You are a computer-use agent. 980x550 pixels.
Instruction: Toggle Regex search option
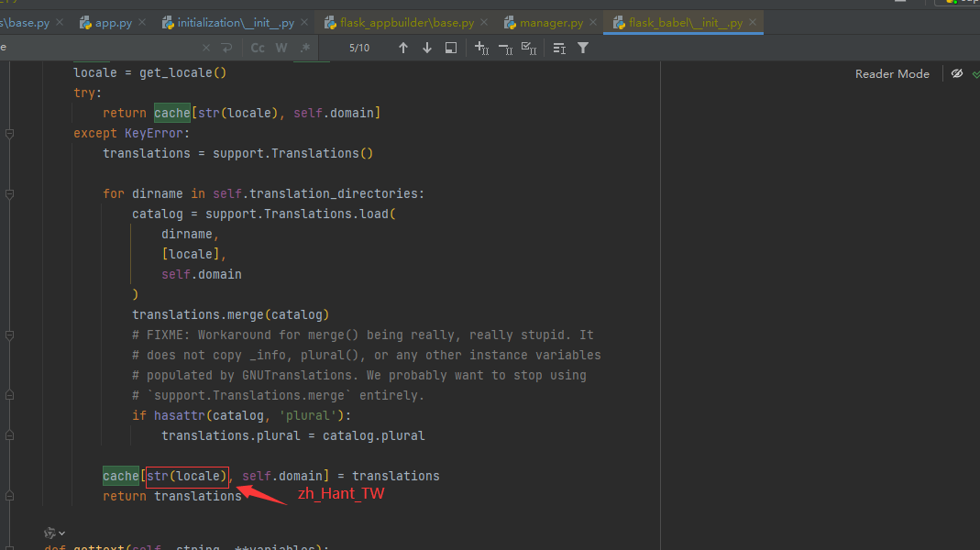305,48
